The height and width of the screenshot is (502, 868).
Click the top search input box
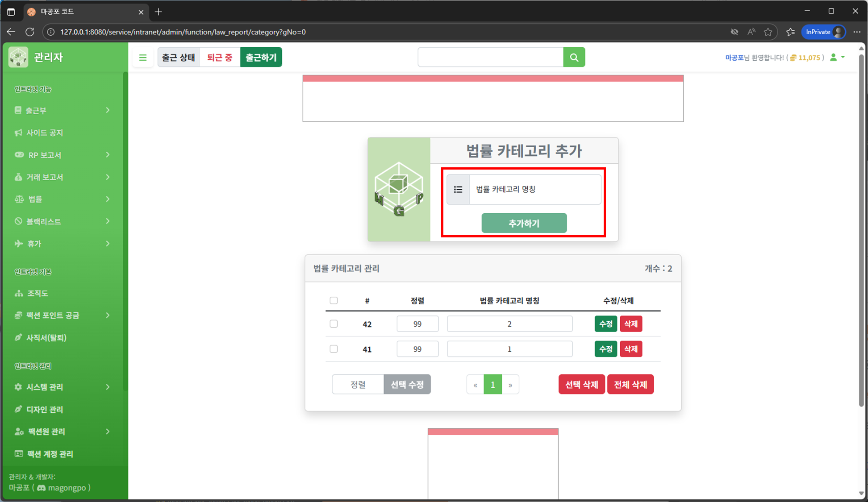491,57
